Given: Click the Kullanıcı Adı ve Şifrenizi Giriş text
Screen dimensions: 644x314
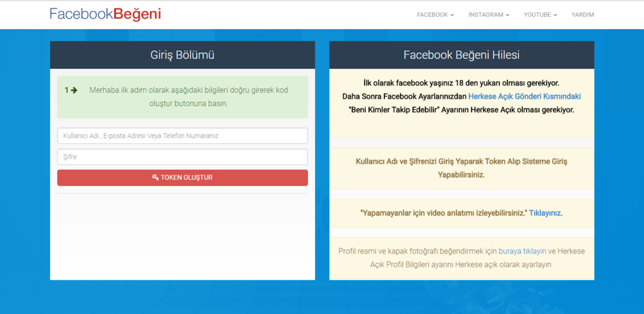Looking at the screenshot, I should click(462, 168).
